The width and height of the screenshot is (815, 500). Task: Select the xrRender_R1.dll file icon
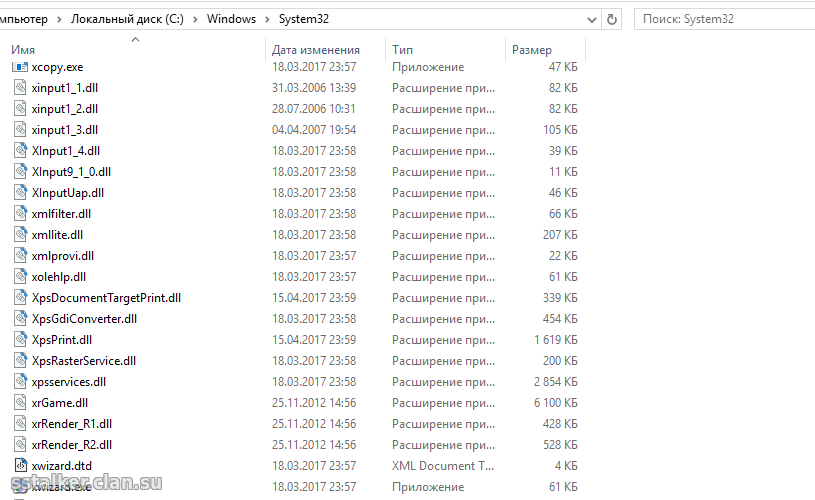click(x=20, y=424)
